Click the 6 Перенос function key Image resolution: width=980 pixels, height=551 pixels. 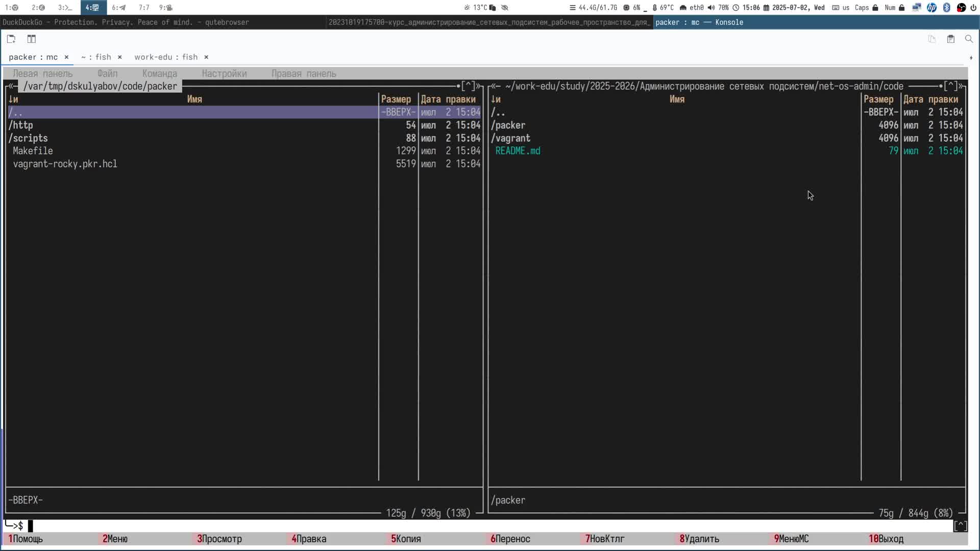pyautogui.click(x=510, y=539)
